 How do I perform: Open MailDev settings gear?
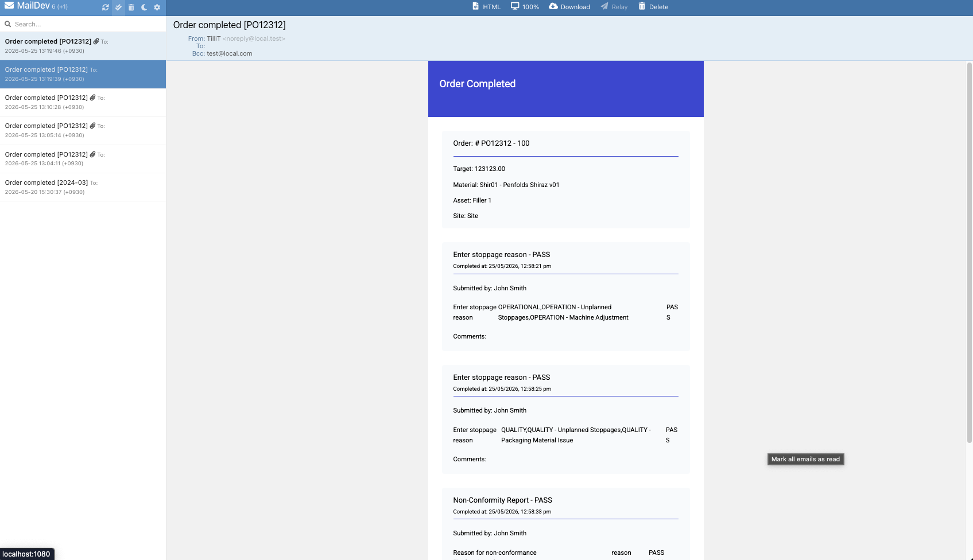coord(157,7)
